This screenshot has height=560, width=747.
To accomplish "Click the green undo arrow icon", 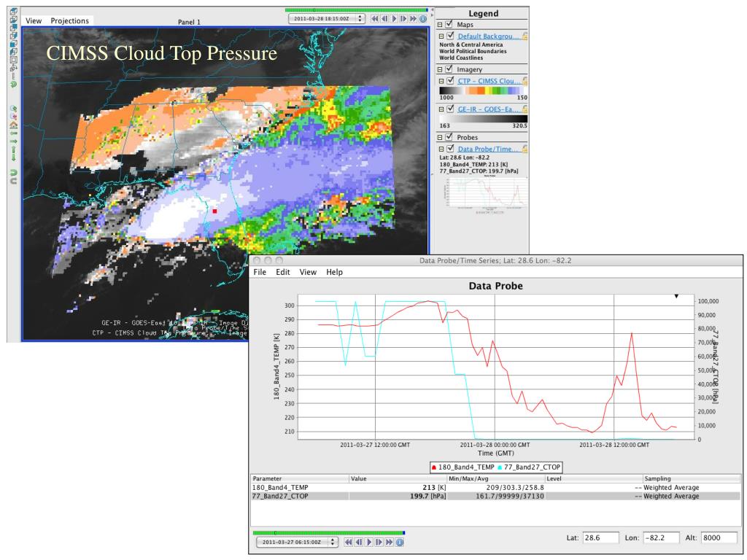I will coord(14,171).
